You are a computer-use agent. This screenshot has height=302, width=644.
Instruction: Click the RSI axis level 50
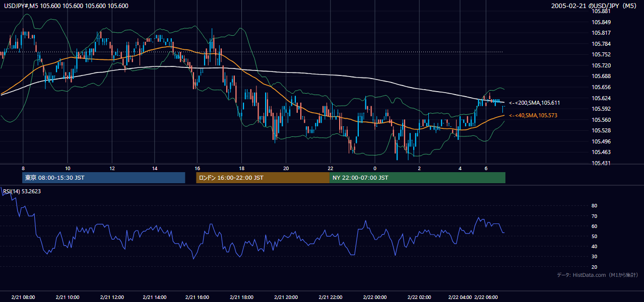(x=595, y=236)
